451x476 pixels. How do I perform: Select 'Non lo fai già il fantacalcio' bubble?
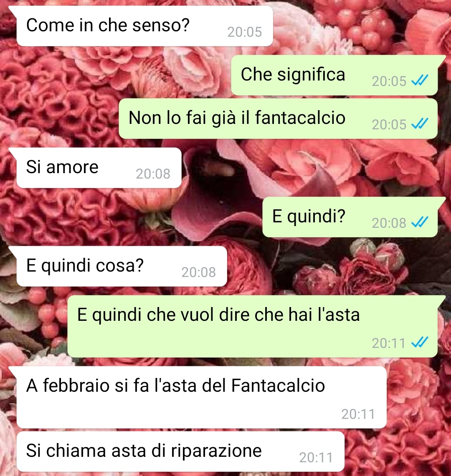[278, 119]
